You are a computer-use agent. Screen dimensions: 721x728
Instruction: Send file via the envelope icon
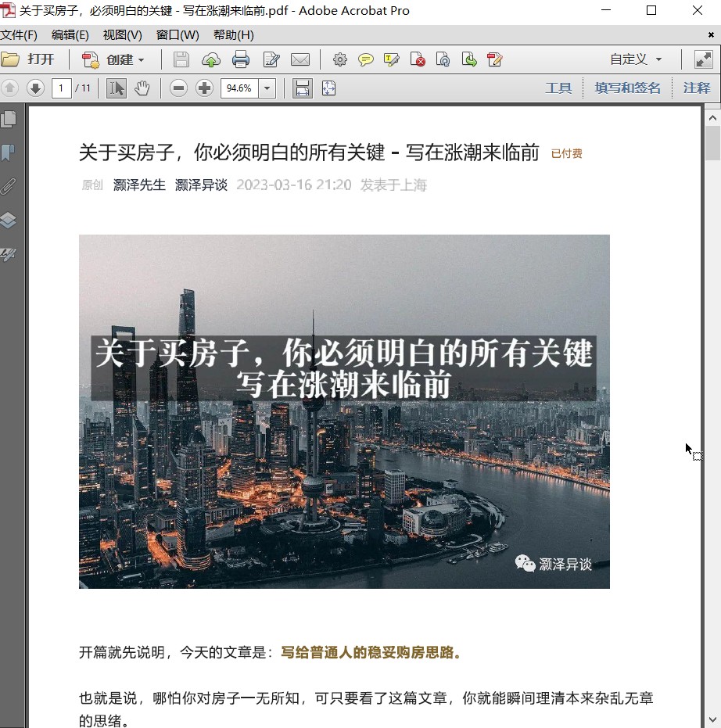tap(300, 60)
